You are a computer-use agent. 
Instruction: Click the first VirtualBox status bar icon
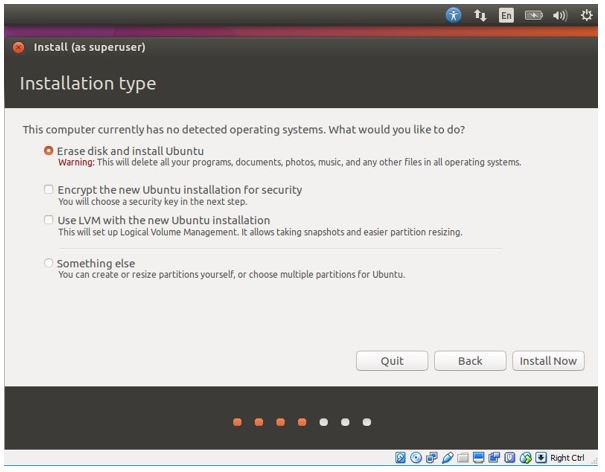(x=401, y=458)
